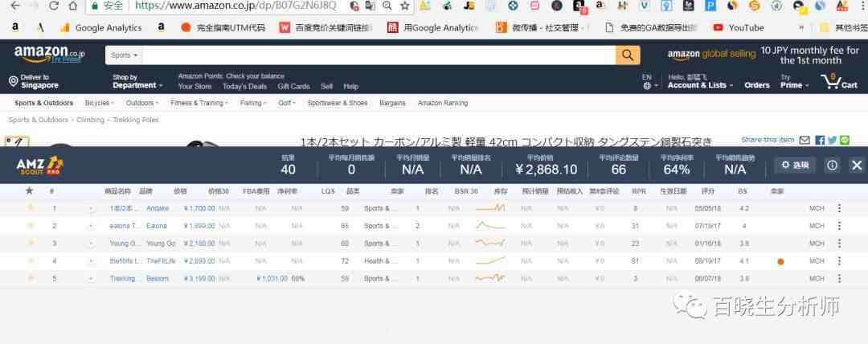Click the Sell link
Screen dimensions: 868x344
click(326, 87)
